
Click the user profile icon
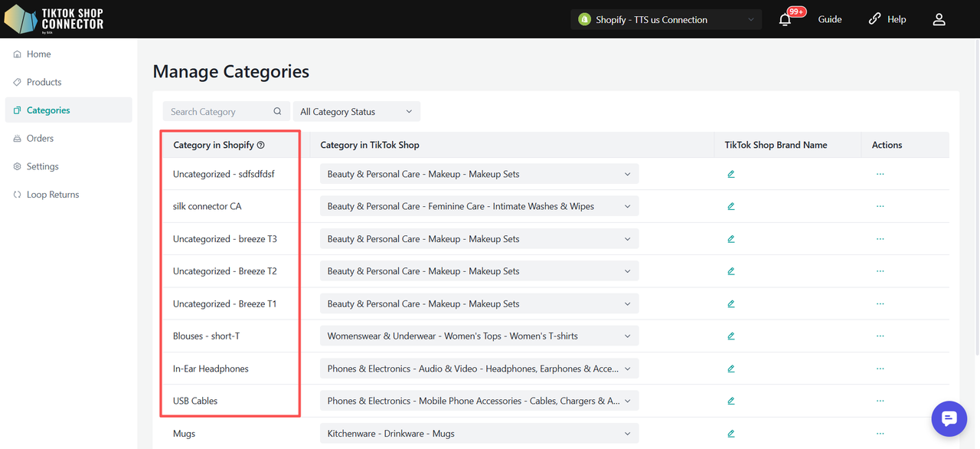pos(939,20)
